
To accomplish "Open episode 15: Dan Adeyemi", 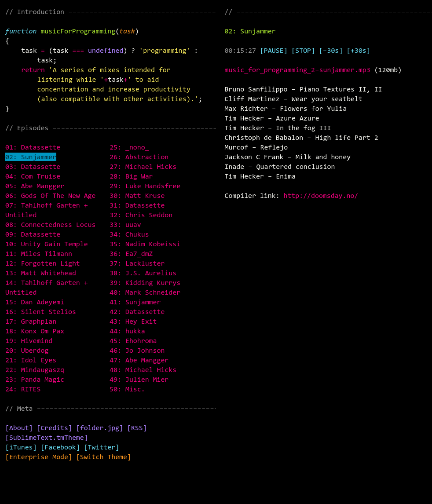I will 35,302.
